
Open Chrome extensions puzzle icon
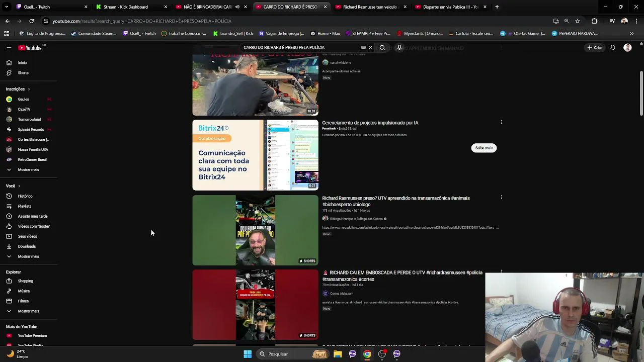pyautogui.click(x=594, y=21)
